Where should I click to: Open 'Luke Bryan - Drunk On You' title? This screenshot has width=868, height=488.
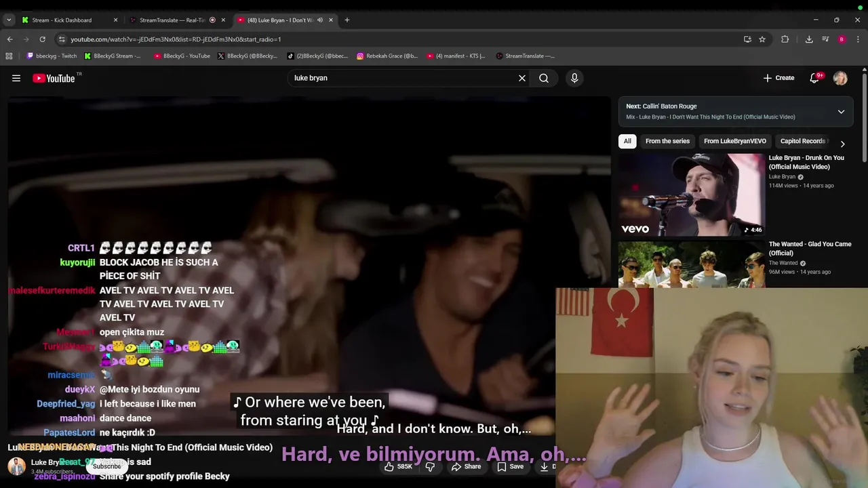tap(806, 162)
